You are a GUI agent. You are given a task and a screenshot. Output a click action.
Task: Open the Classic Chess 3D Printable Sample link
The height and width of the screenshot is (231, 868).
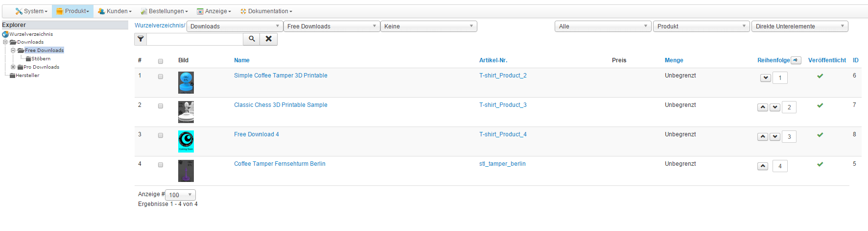pyautogui.click(x=281, y=105)
